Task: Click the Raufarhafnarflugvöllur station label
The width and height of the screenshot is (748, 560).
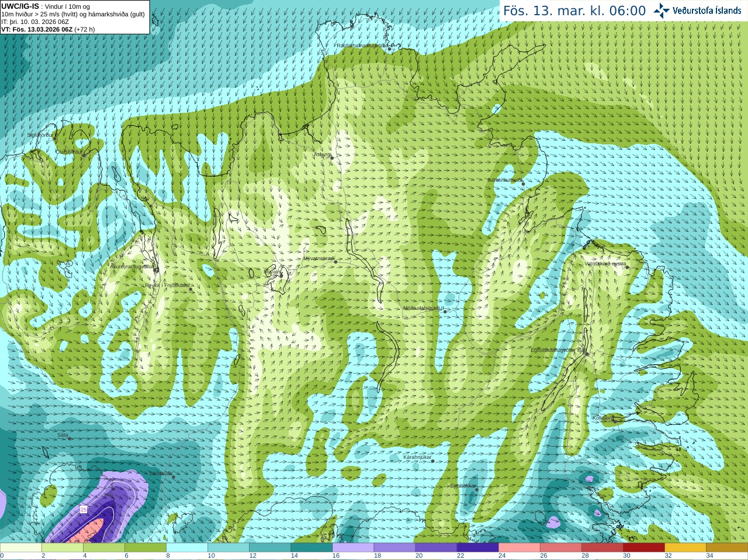Action: 362,45
